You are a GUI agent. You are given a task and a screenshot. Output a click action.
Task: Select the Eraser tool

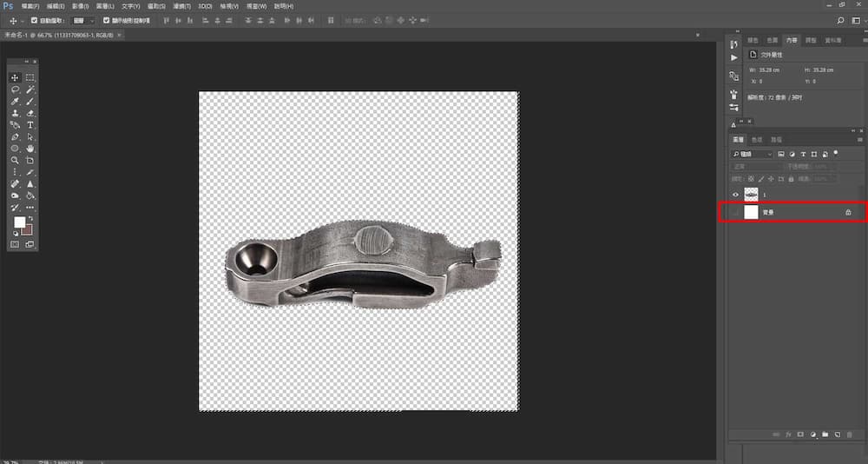pyautogui.click(x=30, y=113)
